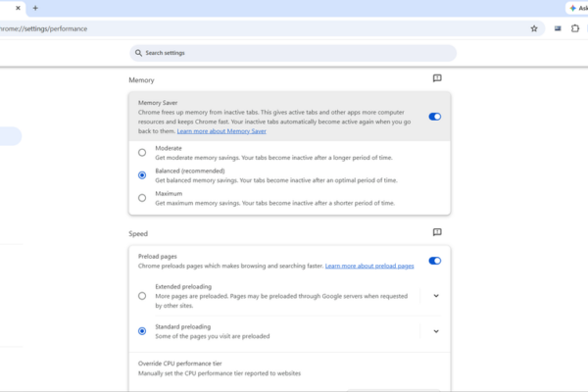Select the Maximum memory savings option

[142, 198]
